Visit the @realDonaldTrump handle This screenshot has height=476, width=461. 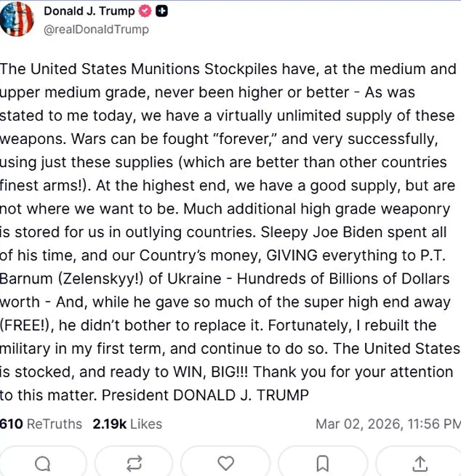(x=96, y=30)
